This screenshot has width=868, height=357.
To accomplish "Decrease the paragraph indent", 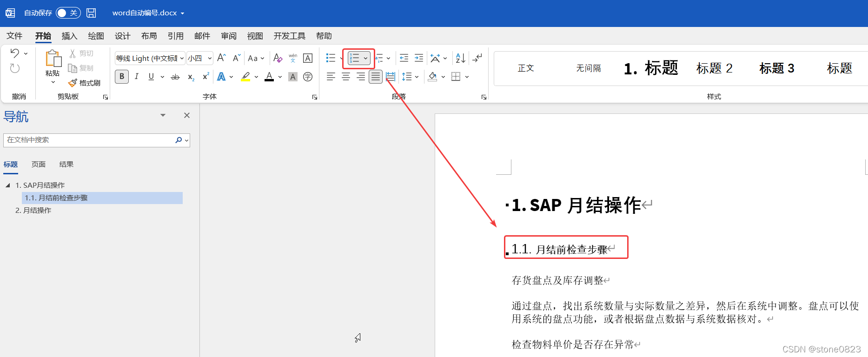I will [x=404, y=58].
